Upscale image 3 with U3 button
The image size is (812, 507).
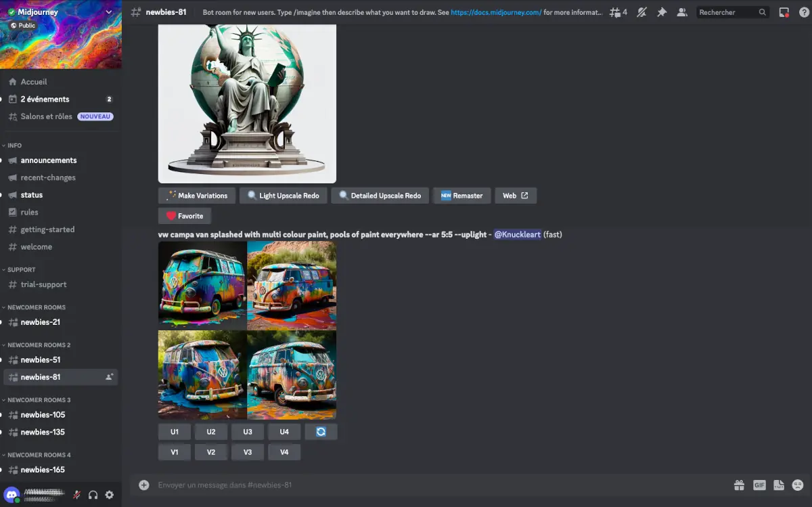click(x=248, y=432)
